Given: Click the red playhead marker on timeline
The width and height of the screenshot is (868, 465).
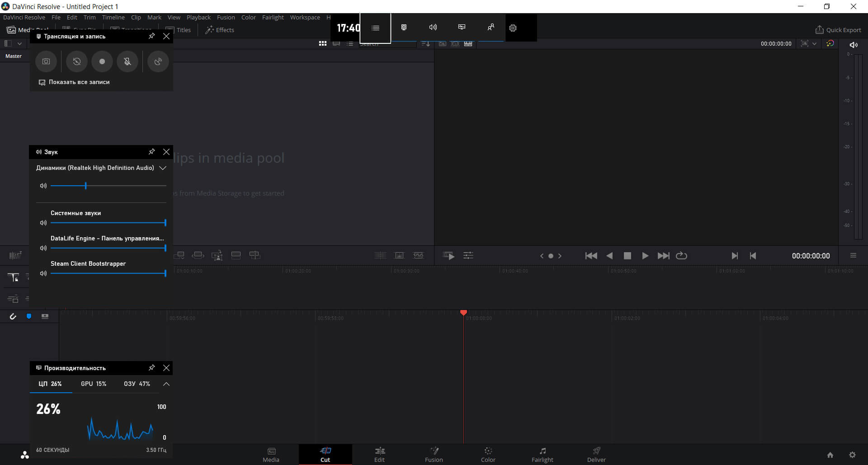Looking at the screenshot, I should tap(463, 313).
